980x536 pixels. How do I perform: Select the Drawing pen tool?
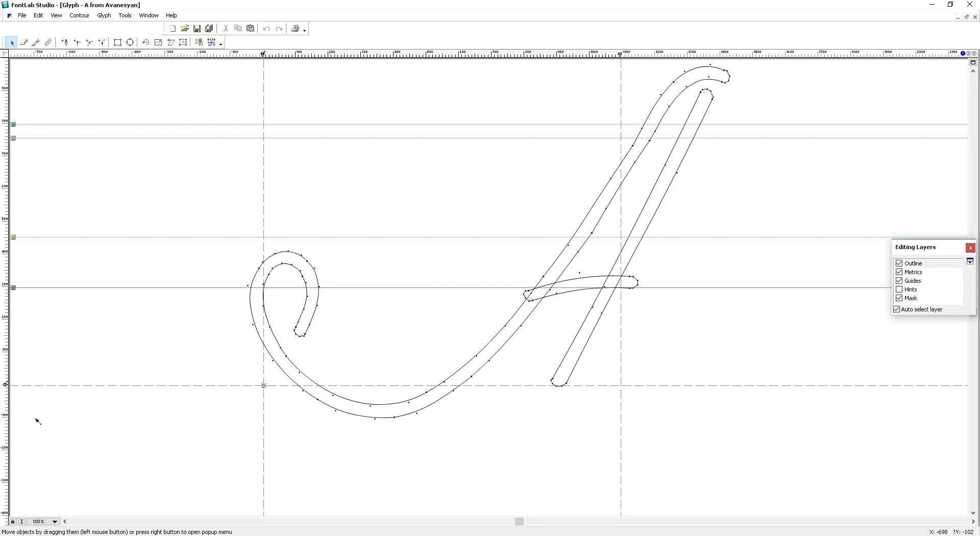(x=65, y=42)
